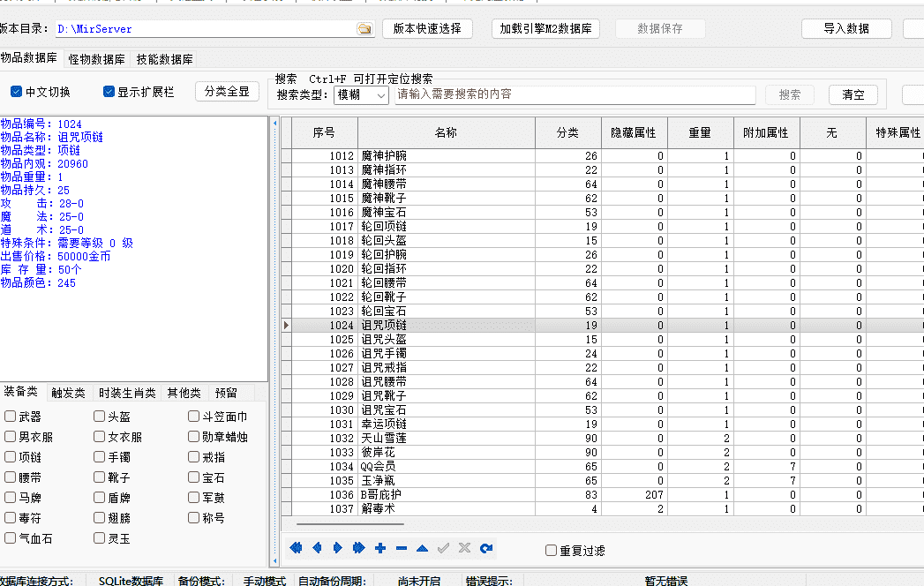
Task: Enable the 军鼓 checkbox
Action: point(193,498)
